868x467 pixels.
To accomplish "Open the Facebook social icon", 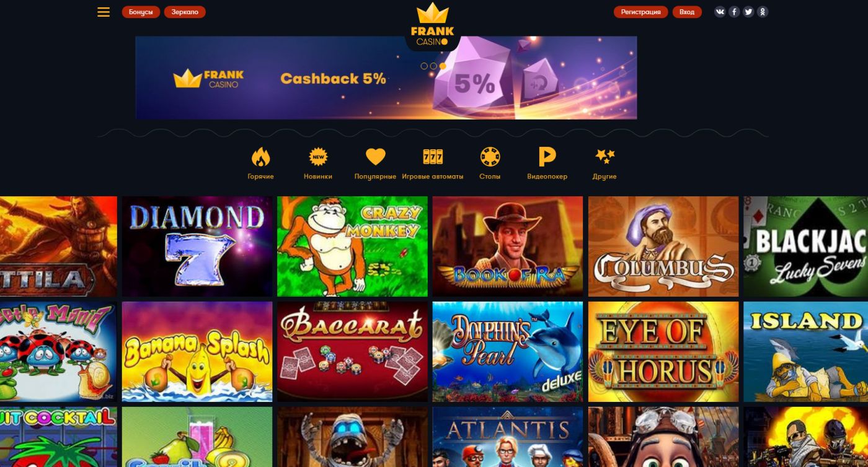I will coord(734,12).
